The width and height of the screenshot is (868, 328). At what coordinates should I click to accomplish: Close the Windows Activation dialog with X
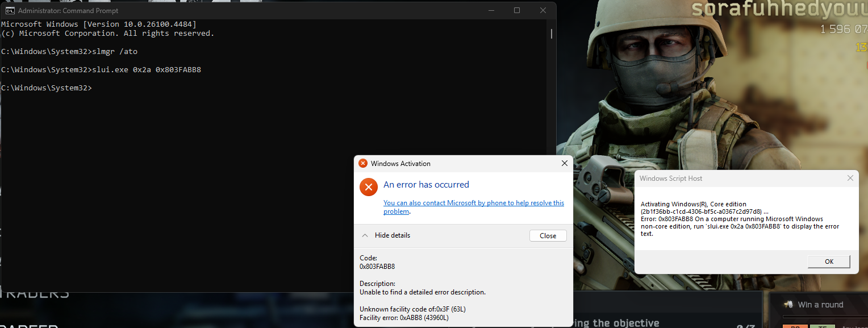coord(564,163)
